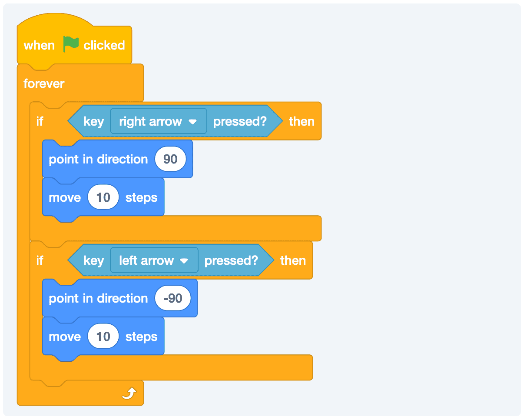This screenshot has width=524, height=420.
Task: Click the "point in direction" label beside 90
Action: 98,159
